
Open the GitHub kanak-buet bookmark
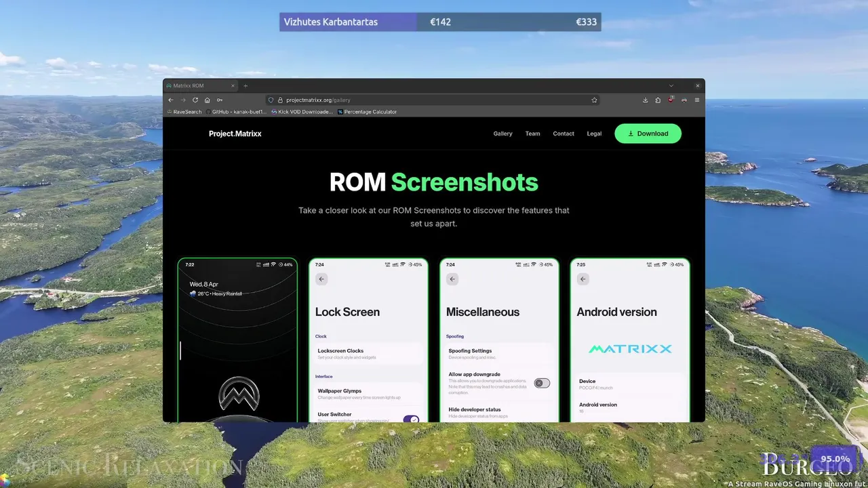[236, 112]
